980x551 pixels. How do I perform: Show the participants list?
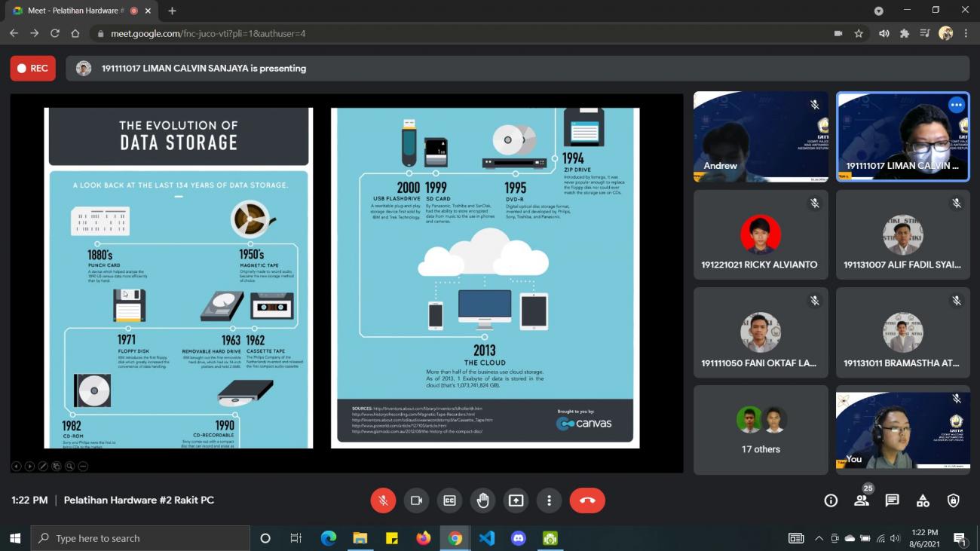click(x=862, y=500)
